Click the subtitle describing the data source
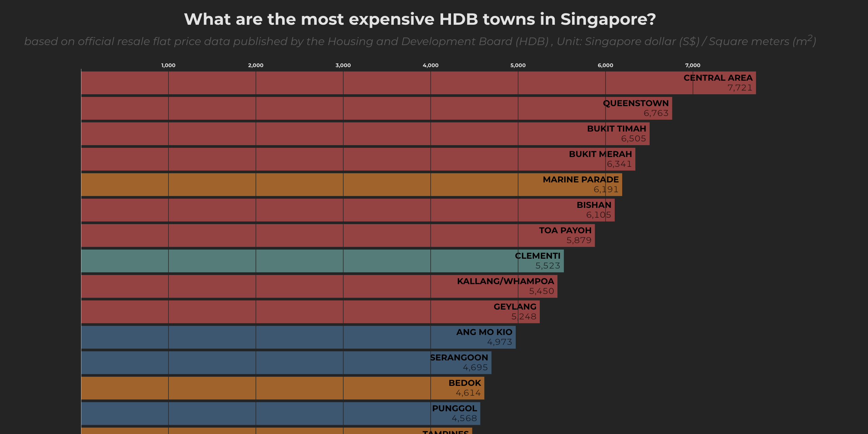The width and height of the screenshot is (868, 434). 420,41
